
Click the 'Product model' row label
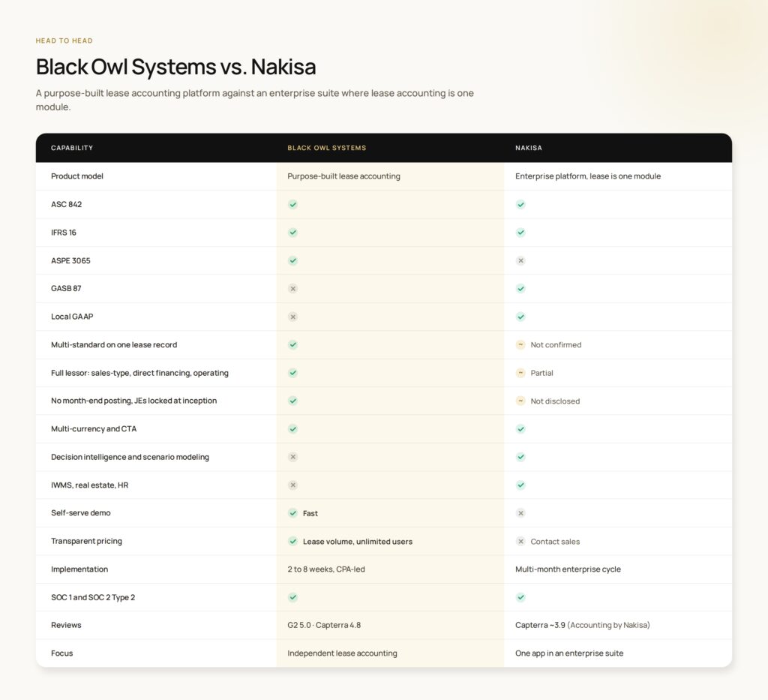pyautogui.click(x=77, y=176)
